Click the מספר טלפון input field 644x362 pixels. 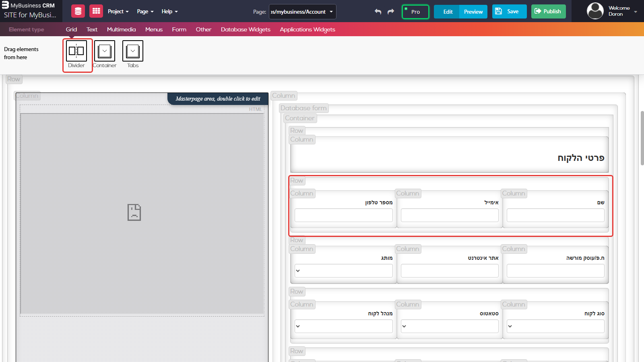coord(344,215)
